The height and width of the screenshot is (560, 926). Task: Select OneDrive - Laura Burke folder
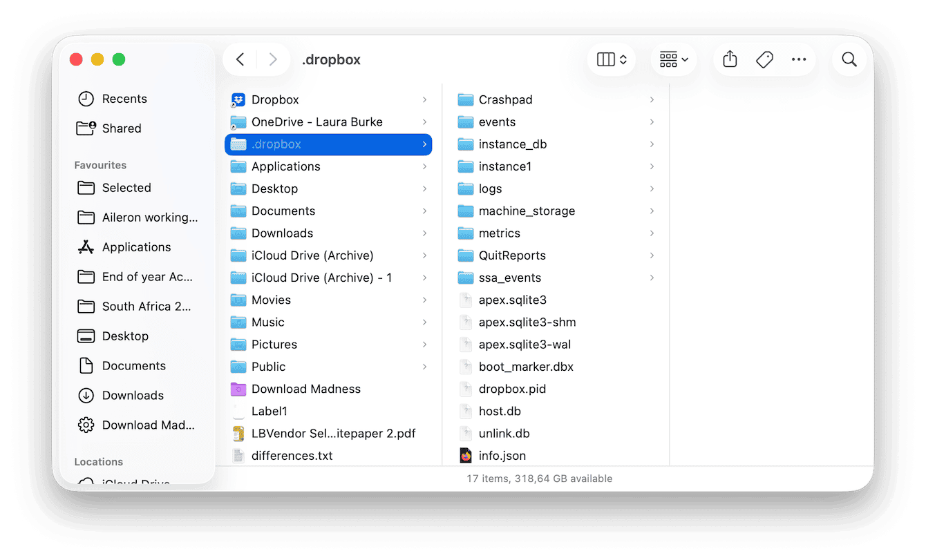point(317,122)
